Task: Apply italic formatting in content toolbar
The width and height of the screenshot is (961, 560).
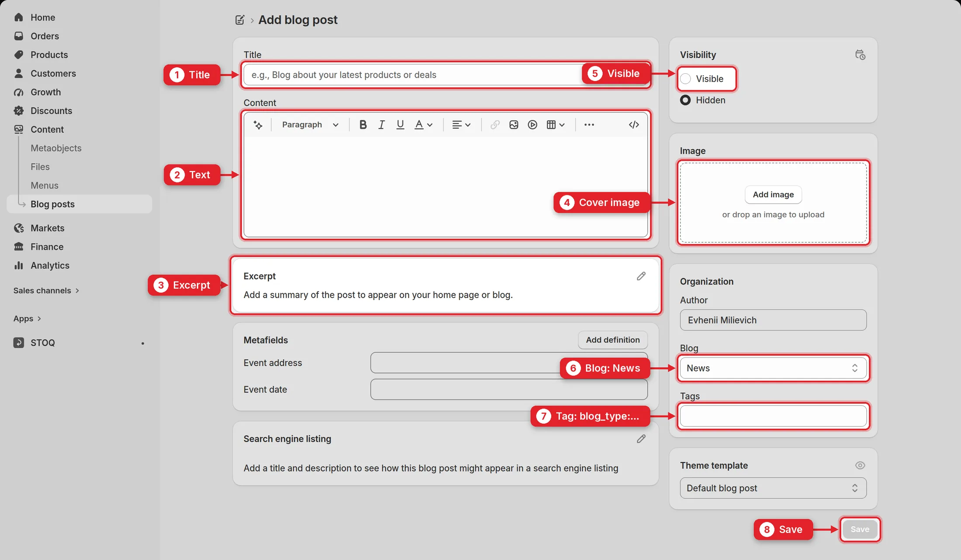Action: click(381, 125)
